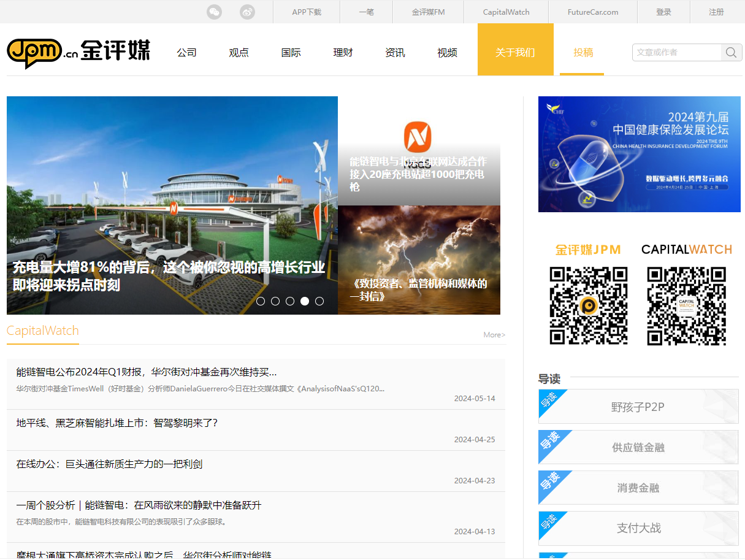Switch to the CapitalWatch section tab

coord(43,331)
